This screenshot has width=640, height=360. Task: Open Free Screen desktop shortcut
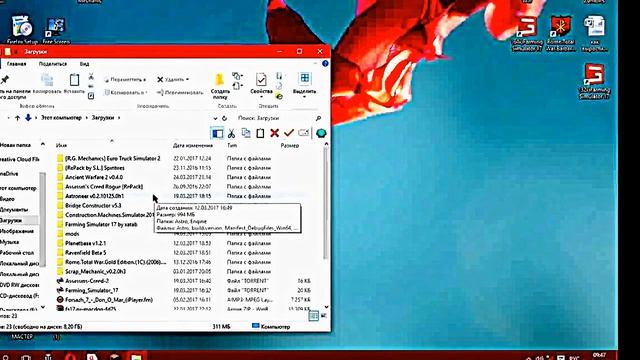click(56, 29)
